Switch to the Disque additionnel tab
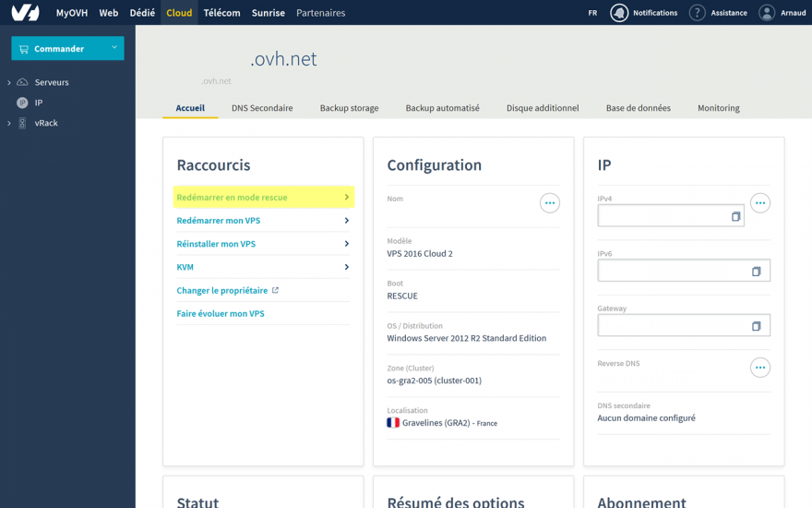Viewport: 812px width, 508px height. (x=543, y=108)
